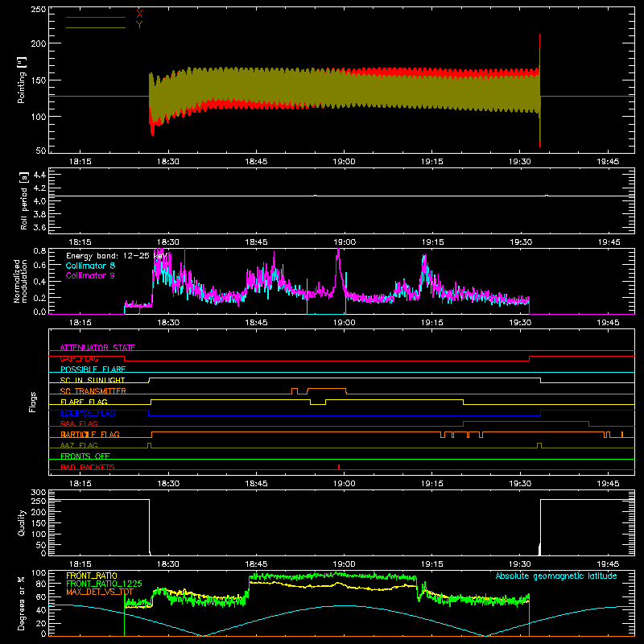Image resolution: width=644 pixels, height=644 pixels.
Task: Click the 19:00 label under Roll period plot
Action: click(x=345, y=242)
